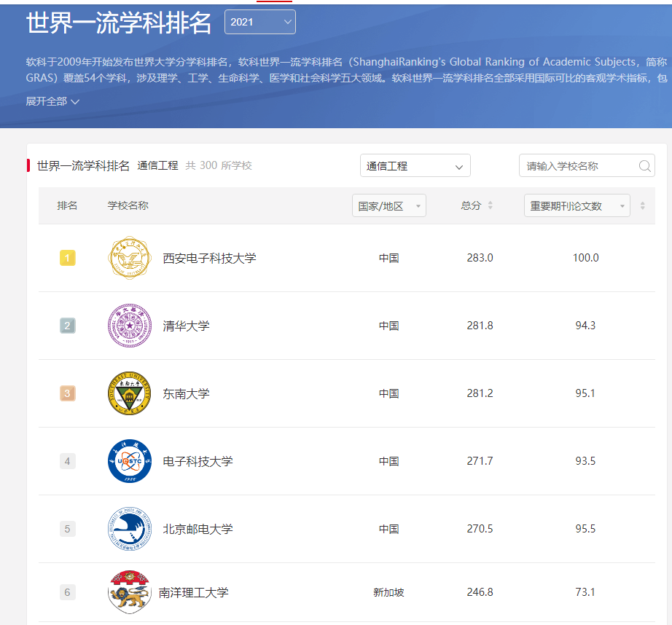Click the 总分 column header
672x625 pixels.
click(471, 205)
